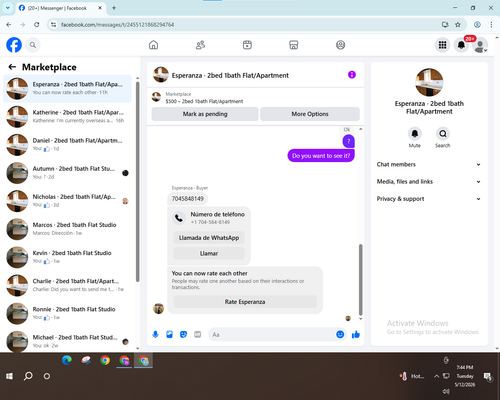
Task: Launch Microsoft Edge from taskbar
Action: (67, 360)
